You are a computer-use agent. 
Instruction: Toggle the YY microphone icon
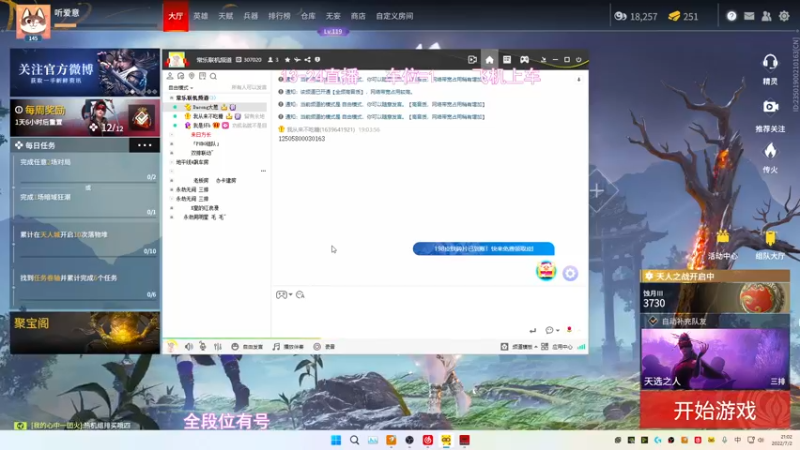tap(203, 346)
